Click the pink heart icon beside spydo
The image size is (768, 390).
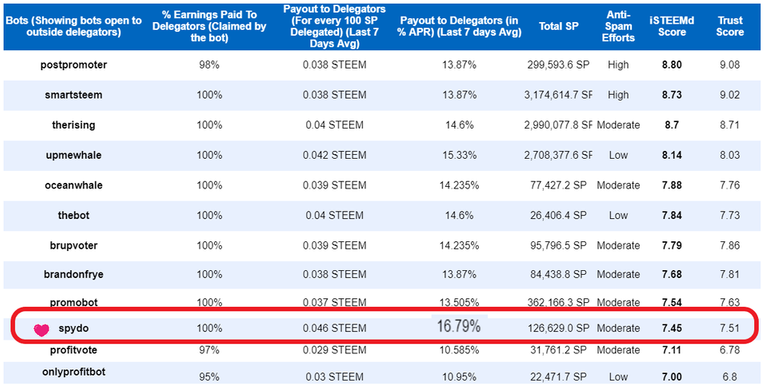point(41,330)
